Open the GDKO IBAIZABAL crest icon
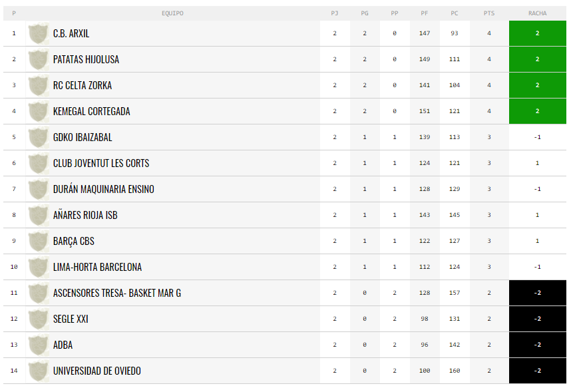 [39, 137]
